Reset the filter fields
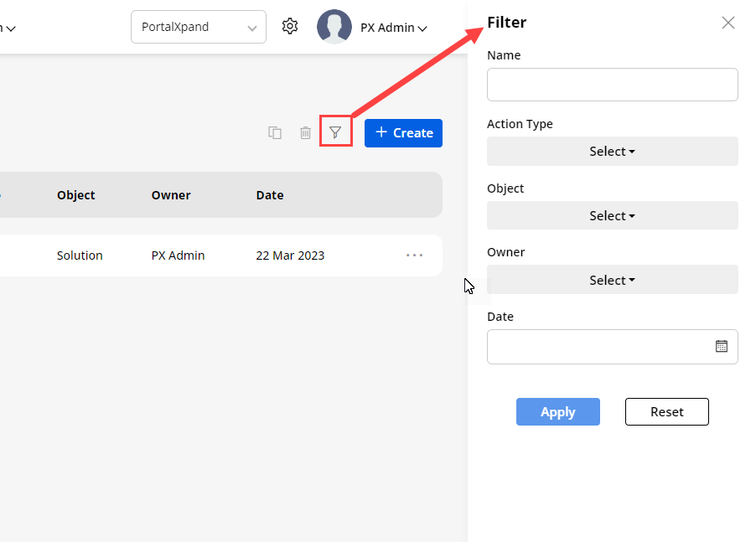The height and width of the screenshot is (542, 756). 666,411
